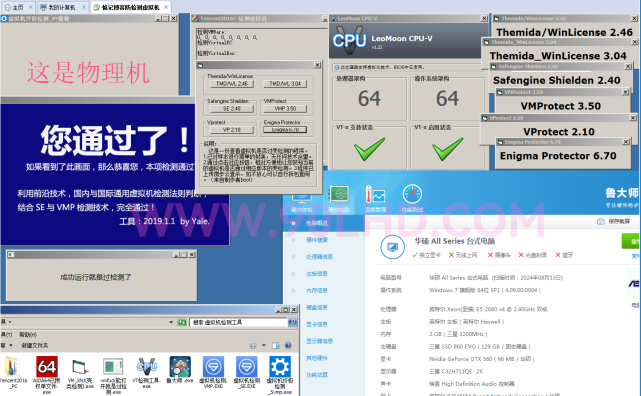Click the camera icon beside 保存截屏
The image size is (641, 396).
point(601,221)
